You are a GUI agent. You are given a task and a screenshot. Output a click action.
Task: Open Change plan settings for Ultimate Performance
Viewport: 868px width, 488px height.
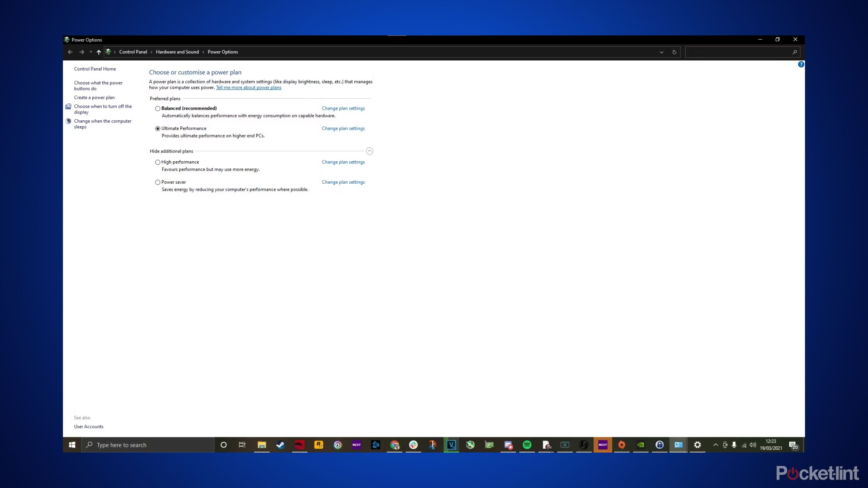pos(343,128)
